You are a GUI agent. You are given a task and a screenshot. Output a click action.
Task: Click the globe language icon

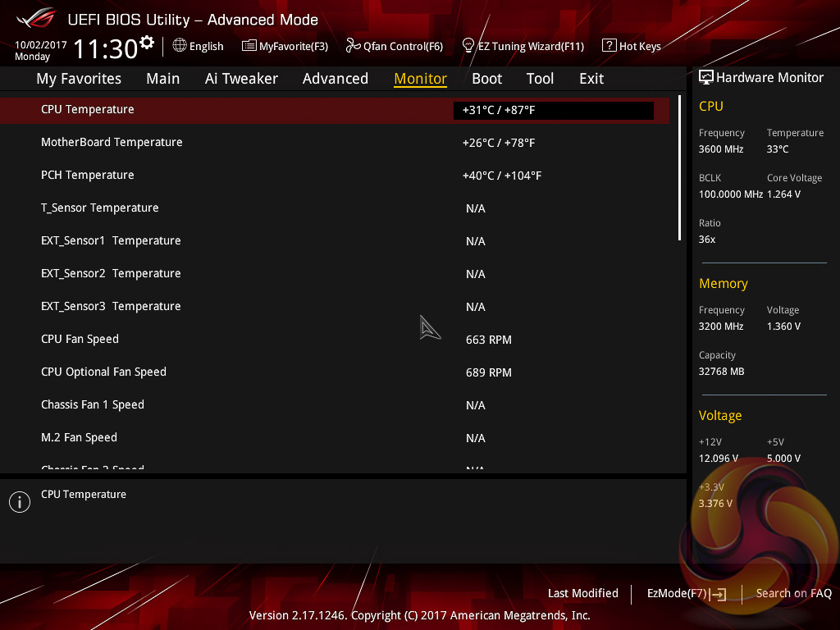click(x=180, y=45)
